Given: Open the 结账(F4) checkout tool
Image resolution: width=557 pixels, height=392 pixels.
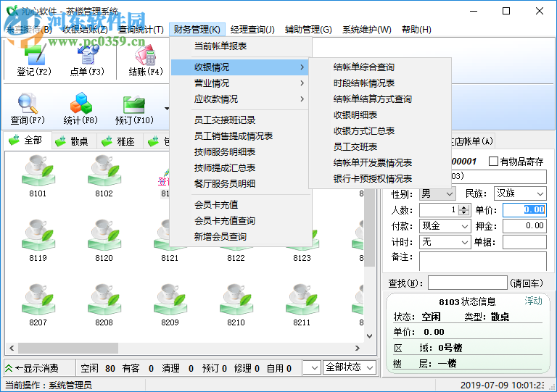Looking at the screenshot, I should pos(146,59).
